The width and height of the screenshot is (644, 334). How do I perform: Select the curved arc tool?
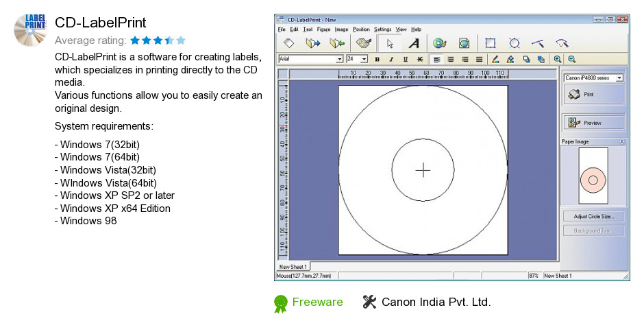(562, 43)
